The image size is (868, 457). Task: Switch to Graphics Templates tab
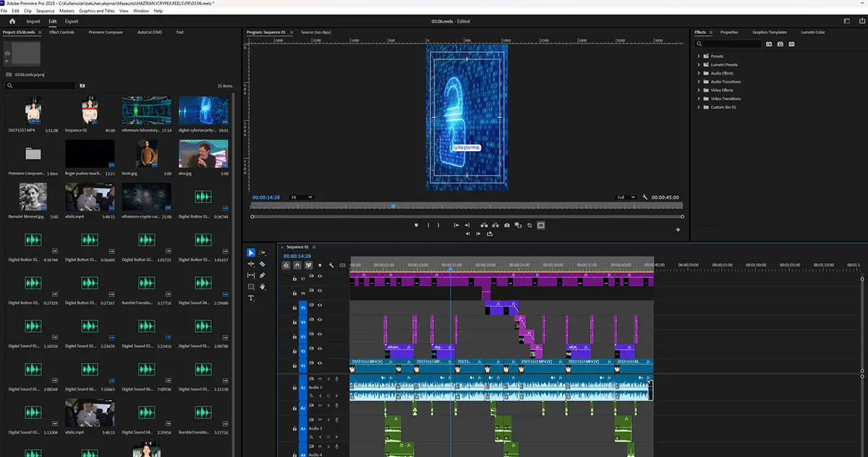click(770, 32)
